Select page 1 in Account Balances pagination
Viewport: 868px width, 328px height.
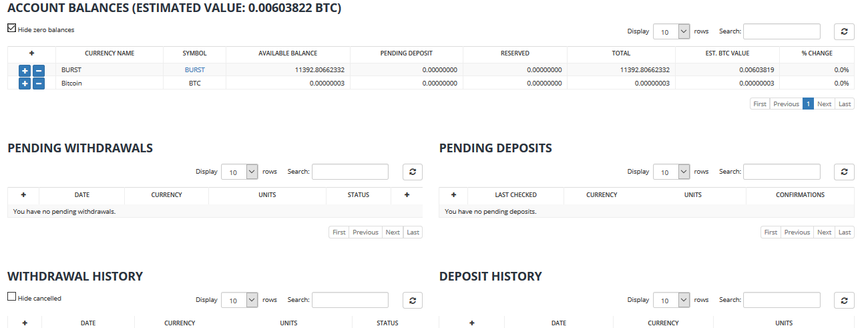coord(808,104)
